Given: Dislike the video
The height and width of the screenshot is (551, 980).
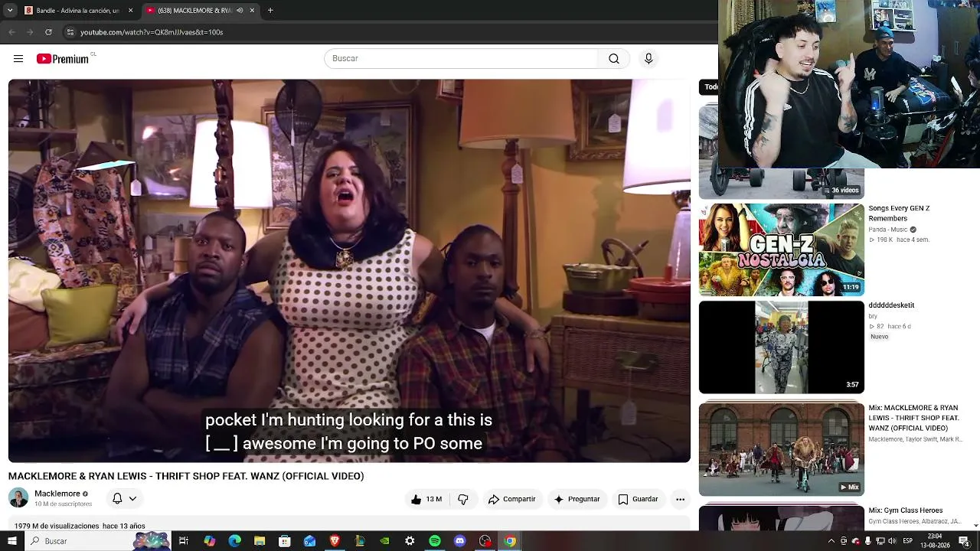Looking at the screenshot, I should [x=463, y=499].
